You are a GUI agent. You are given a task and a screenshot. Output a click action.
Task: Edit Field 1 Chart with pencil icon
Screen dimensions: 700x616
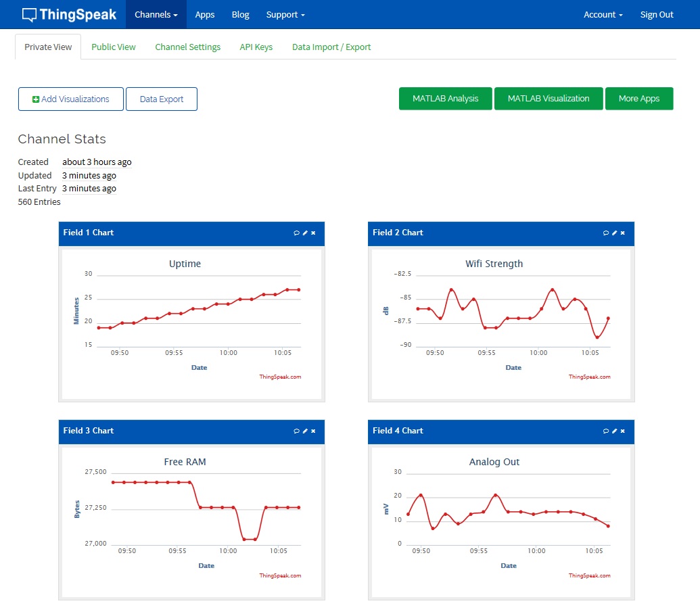pos(305,233)
